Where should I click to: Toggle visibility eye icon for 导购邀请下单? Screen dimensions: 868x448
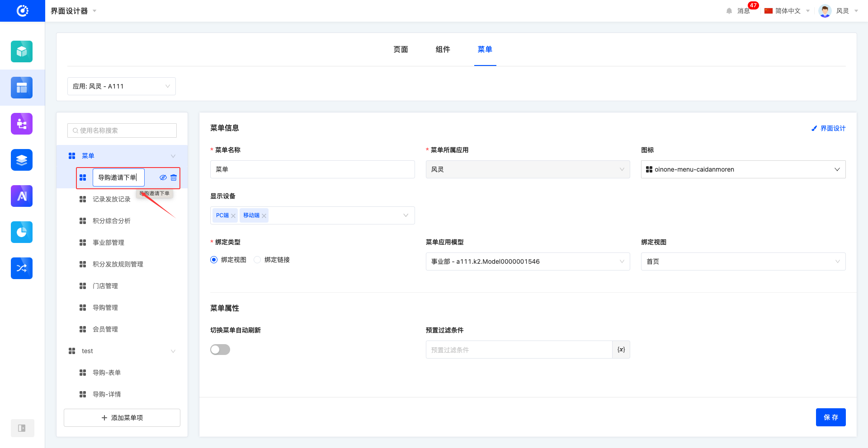pos(163,177)
